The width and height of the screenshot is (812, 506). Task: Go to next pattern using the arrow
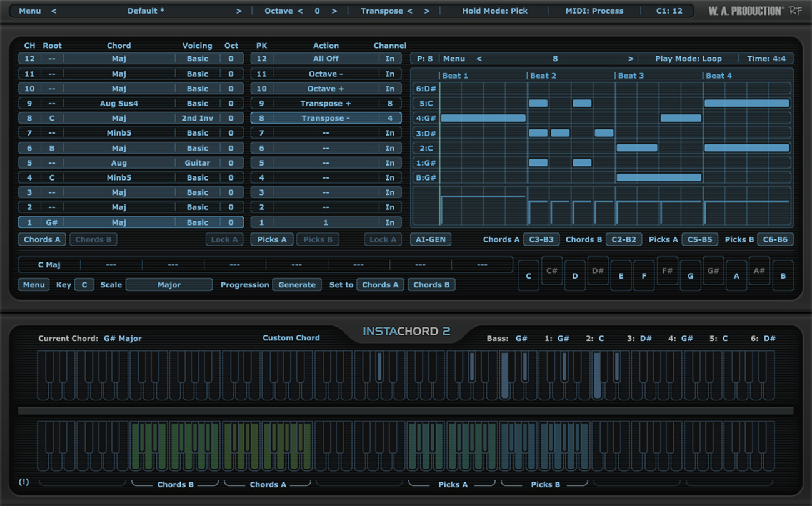(x=630, y=59)
